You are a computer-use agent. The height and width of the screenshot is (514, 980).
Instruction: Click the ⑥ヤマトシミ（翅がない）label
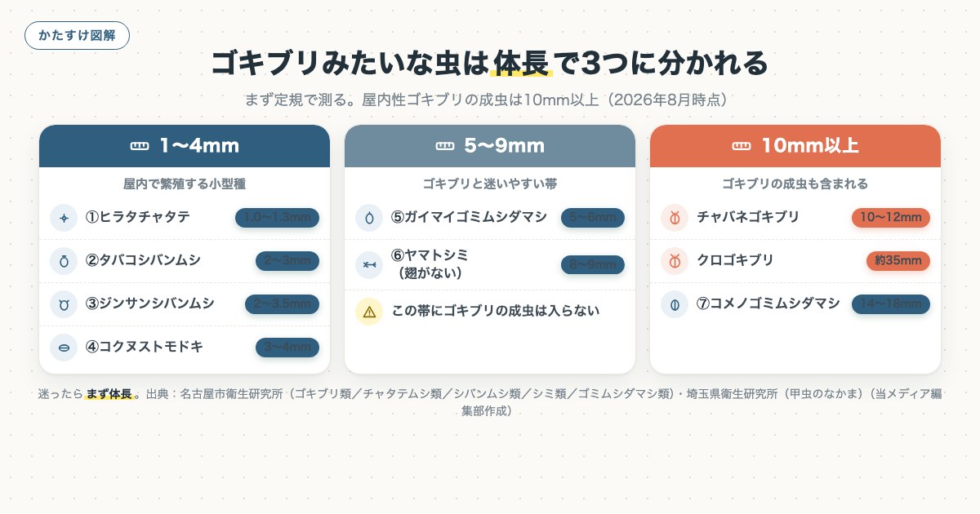(x=430, y=264)
